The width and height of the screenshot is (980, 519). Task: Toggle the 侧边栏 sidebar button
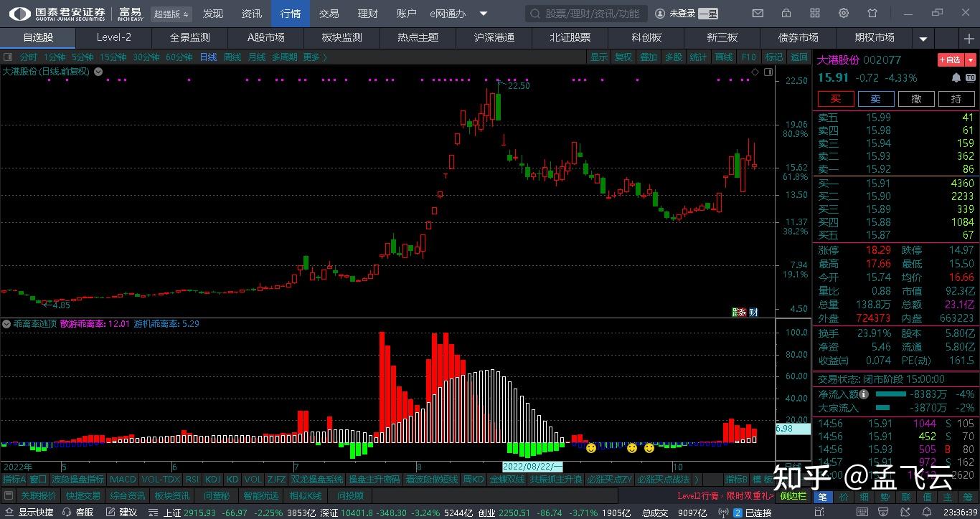click(x=793, y=495)
